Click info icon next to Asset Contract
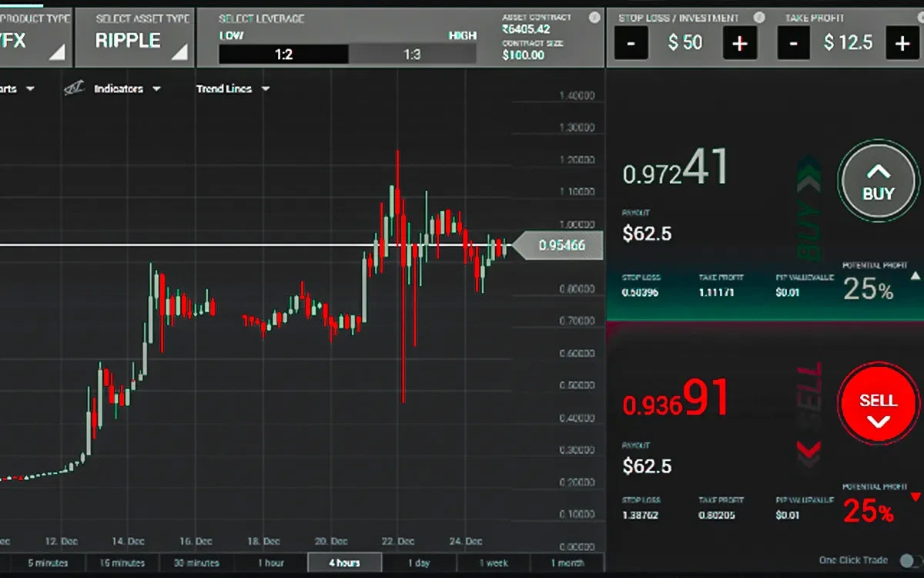 click(x=594, y=17)
